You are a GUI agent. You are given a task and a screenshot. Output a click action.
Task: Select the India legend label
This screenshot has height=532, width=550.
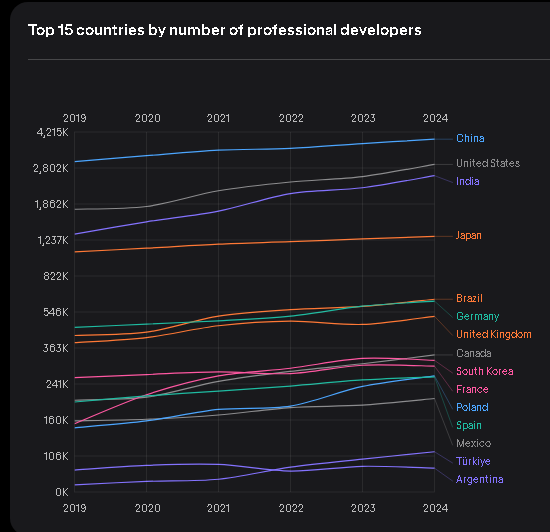click(x=468, y=181)
